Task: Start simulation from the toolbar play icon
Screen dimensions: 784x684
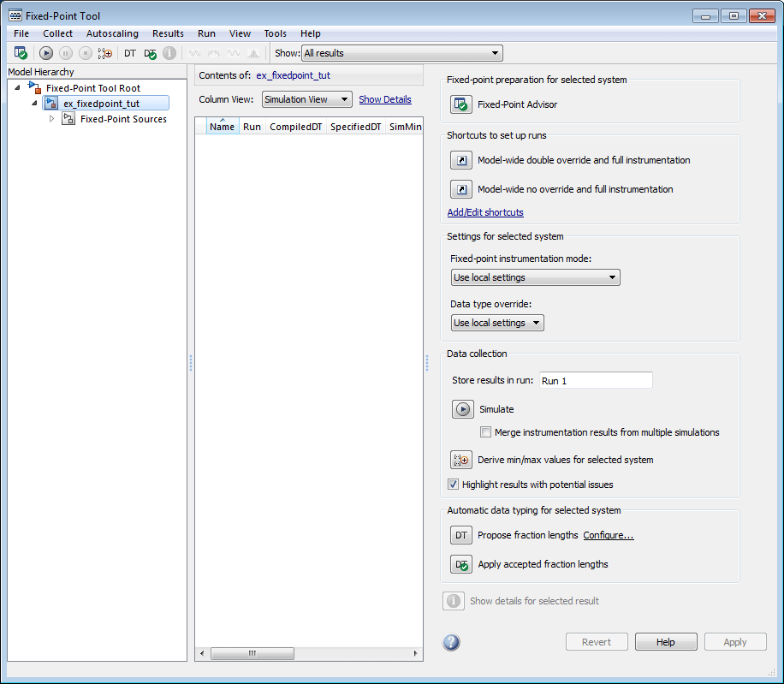Action: (x=46, y=53)
